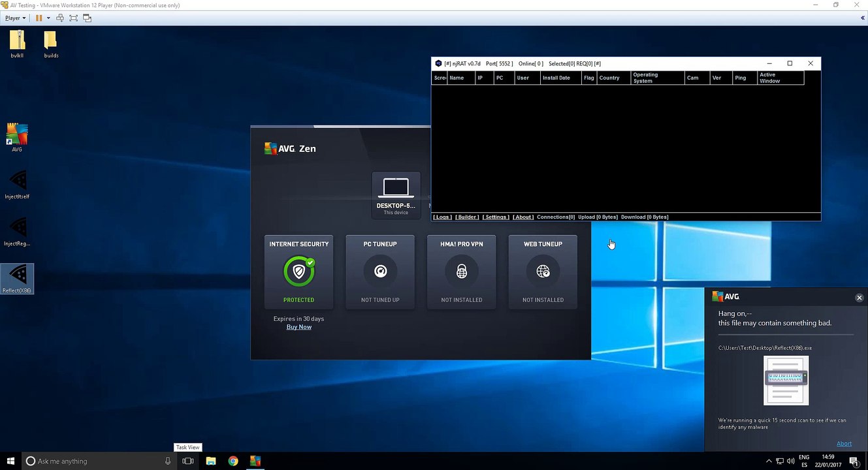Open the power options arrow beside pause icon

coord(48,18)
